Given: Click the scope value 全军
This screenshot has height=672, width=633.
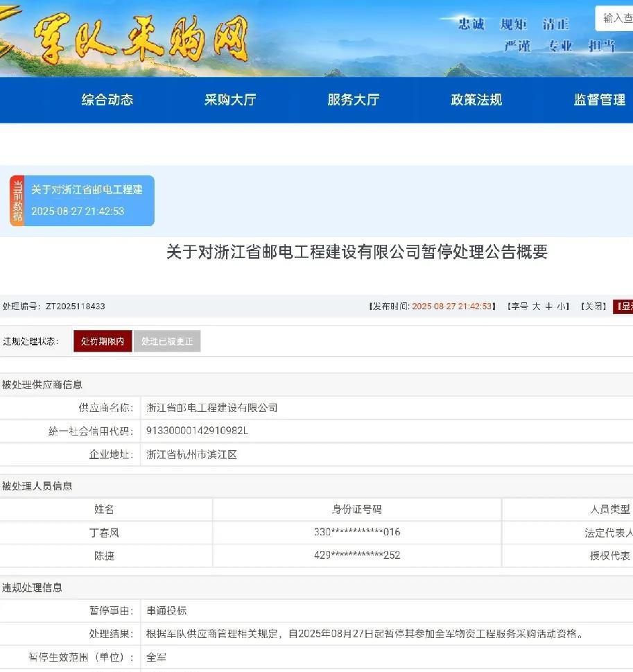Looking at the screenshot, I should 156,657.
